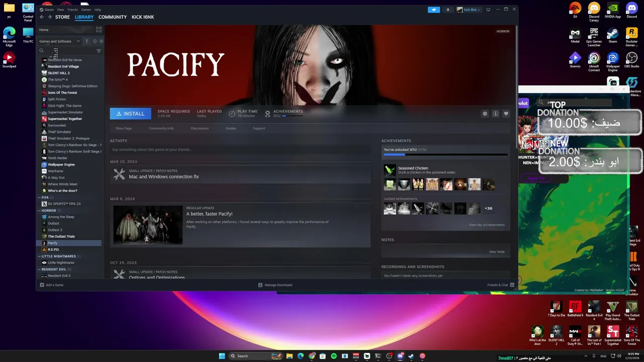
Task: Open the Guides link
Action: (231, 128)
